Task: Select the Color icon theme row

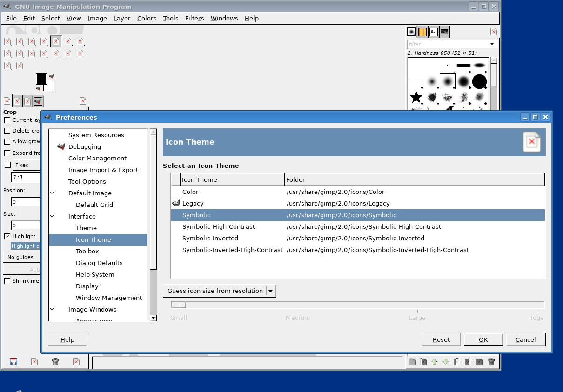Action: pyautogui.click(x=358, y=192)
